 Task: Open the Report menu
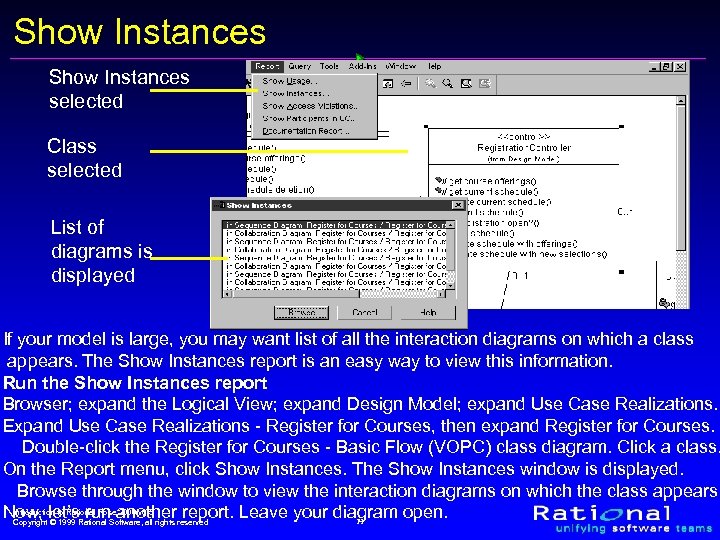tap(267, 67)
